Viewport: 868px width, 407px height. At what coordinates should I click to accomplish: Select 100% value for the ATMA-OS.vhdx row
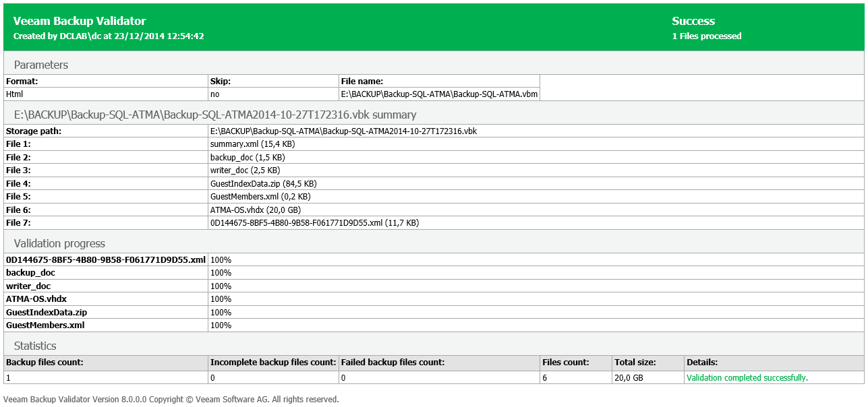coord(221,299)
